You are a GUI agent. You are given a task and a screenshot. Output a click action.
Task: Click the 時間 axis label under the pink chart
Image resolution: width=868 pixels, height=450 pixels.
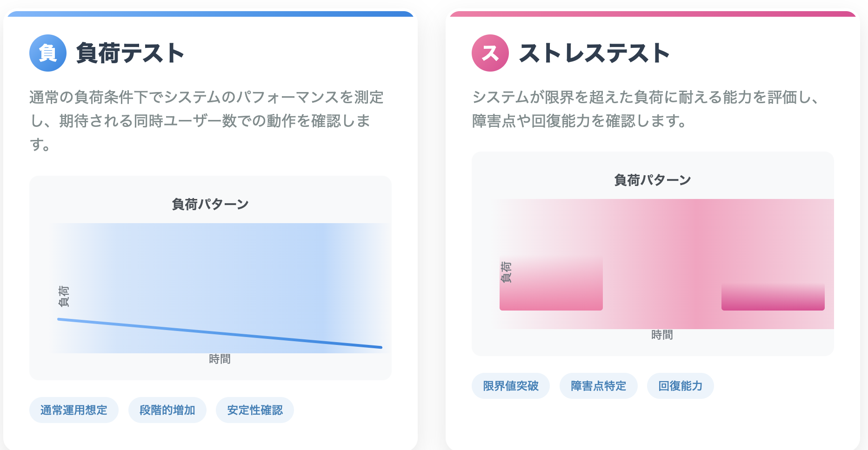pyautogui.click(x=662, y=335)
